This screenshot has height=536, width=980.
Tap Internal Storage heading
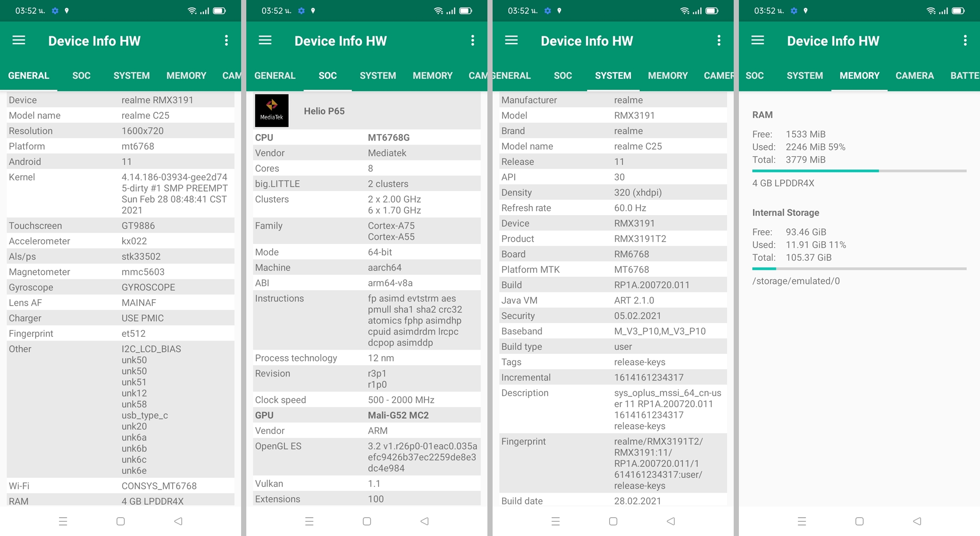pos(786,213)
